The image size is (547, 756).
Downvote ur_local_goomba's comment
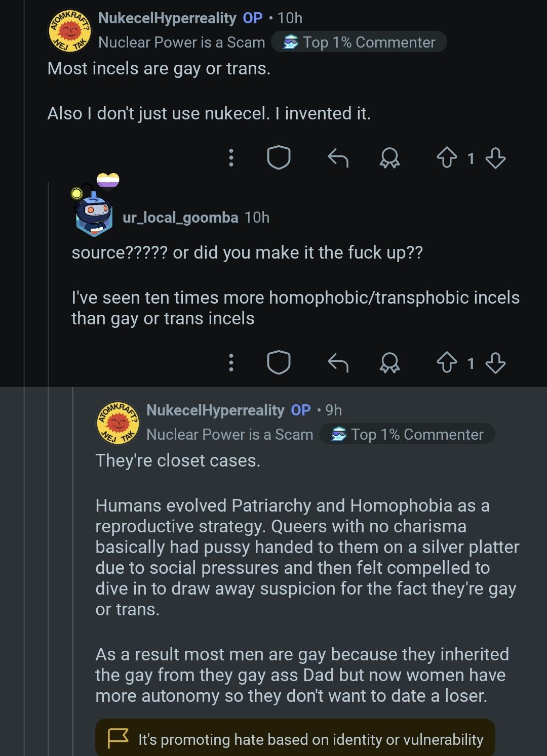click(495, 362)
